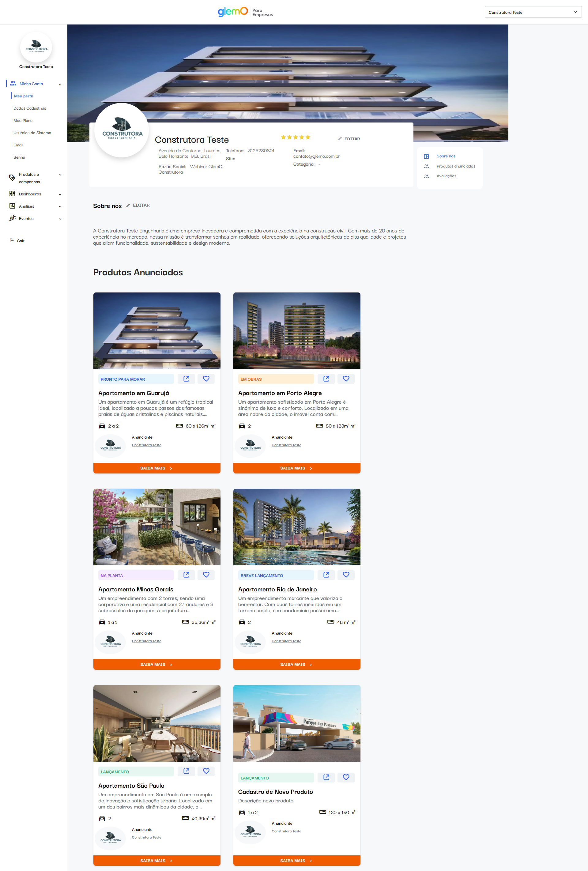Open the Apartamento Minas Gerais photo thumbnail
Screen dimensions: 588x871
point(157,526)
